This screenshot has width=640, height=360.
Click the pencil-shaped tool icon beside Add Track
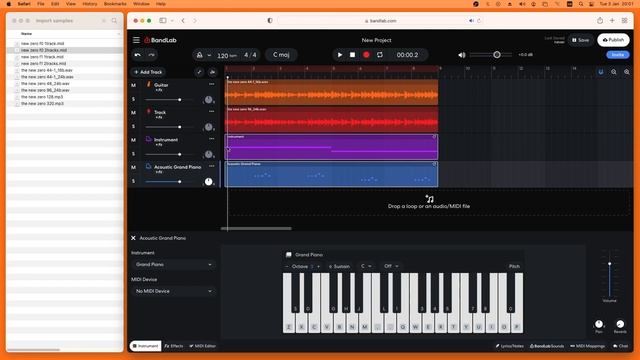coord(199,72)
